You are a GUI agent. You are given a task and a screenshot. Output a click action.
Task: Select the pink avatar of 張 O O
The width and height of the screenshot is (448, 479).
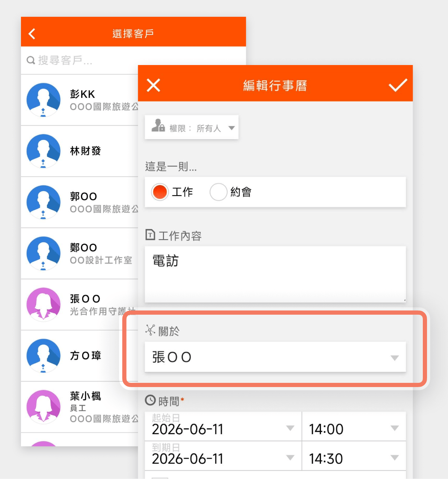pos(43,305)
